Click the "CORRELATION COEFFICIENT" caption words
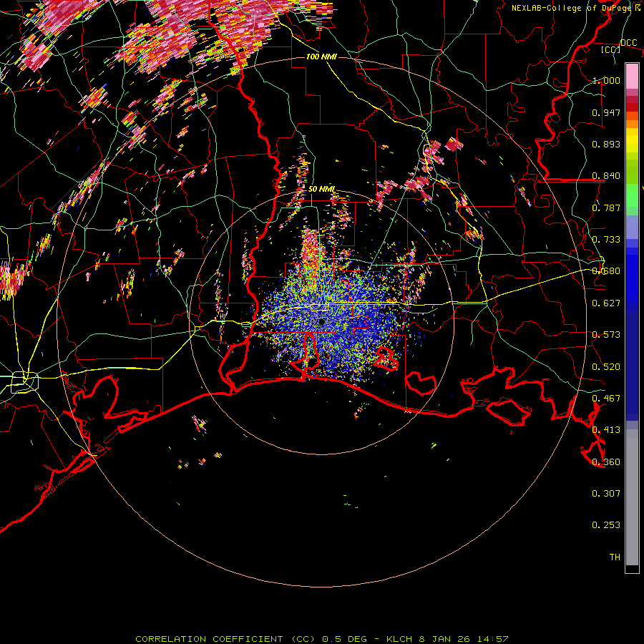Screen dimensions: 644x644 [209, 639]
